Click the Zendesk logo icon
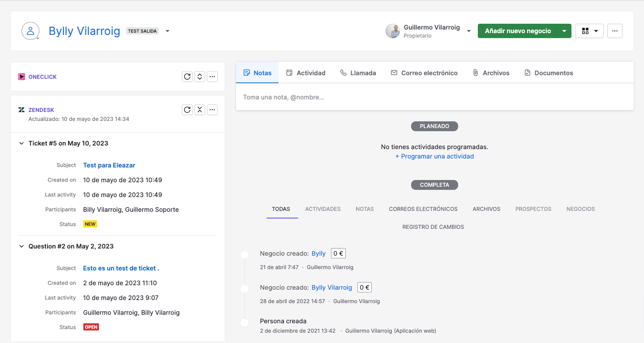 21,110
